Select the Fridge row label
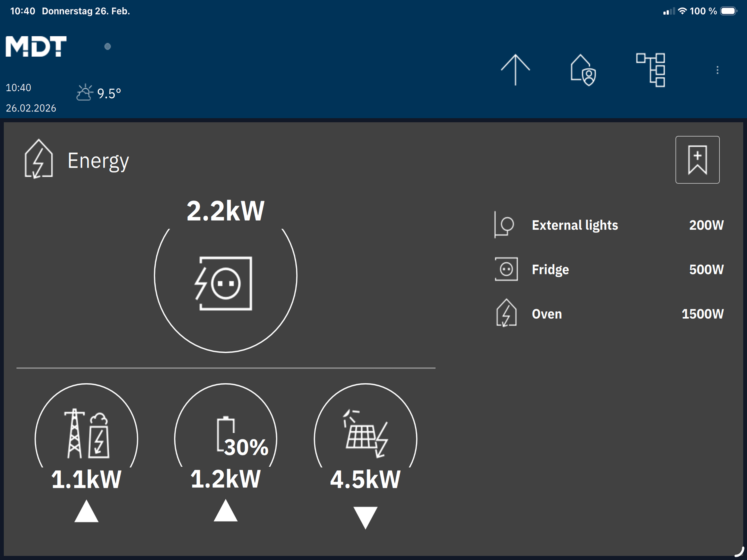The width and height of the screenshot is (747, 560). point(550,270)
